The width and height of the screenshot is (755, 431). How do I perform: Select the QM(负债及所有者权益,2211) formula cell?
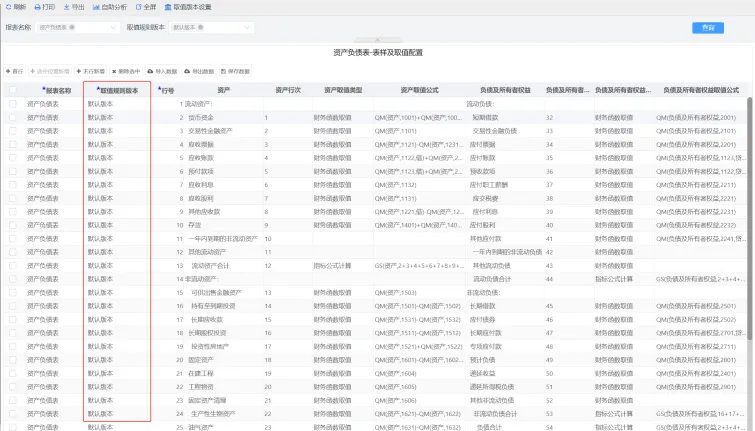696,184
